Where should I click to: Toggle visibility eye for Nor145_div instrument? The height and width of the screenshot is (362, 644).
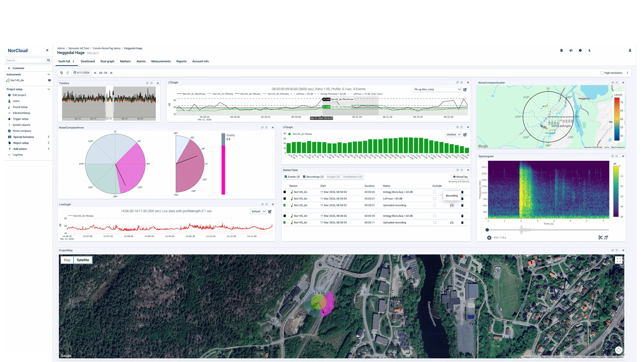(49, 80)
